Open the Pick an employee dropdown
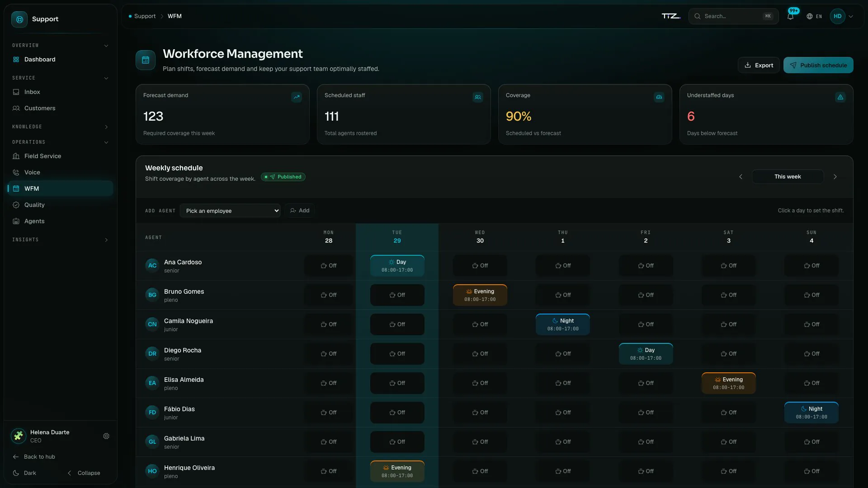 tap(230, 211)
